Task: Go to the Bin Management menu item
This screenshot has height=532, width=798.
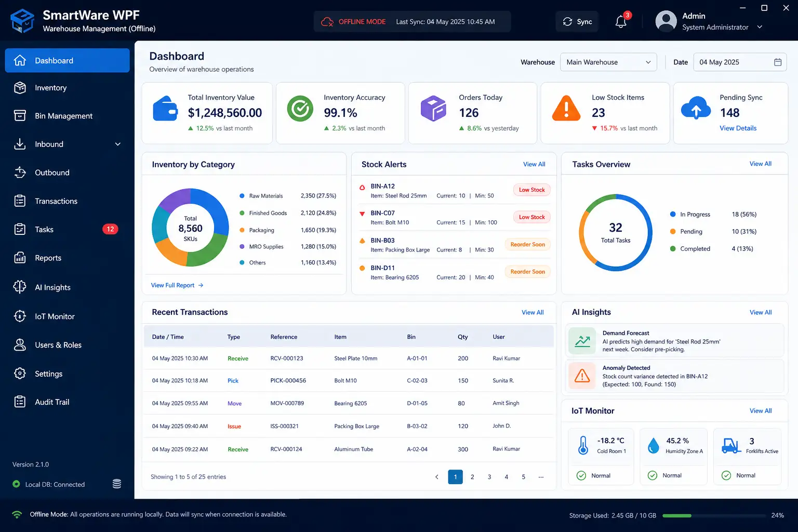Action: click(68, 116)
